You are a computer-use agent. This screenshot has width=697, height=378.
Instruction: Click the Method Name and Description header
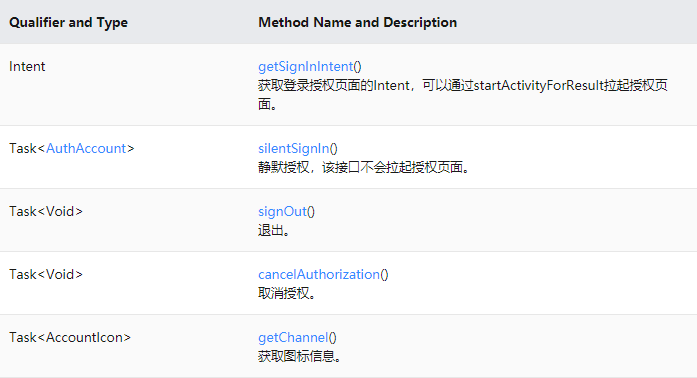pyautogui.click(x=357, y=22)
